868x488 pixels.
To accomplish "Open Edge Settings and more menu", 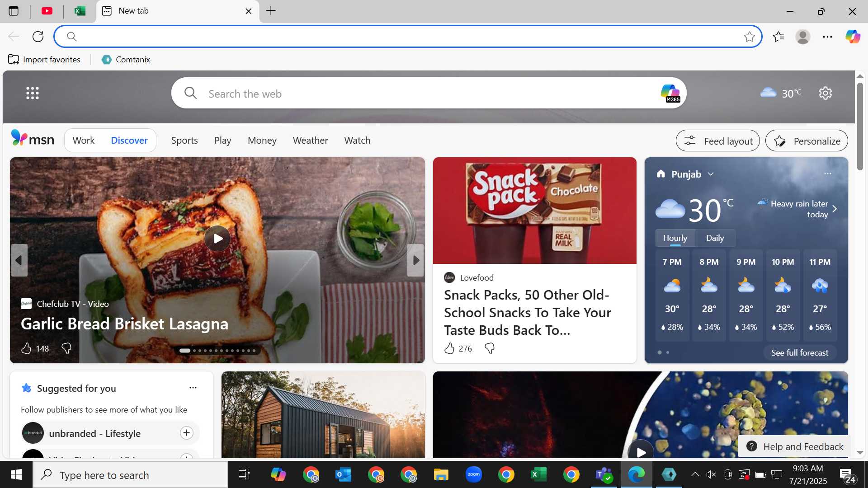I will click(827, 37).
